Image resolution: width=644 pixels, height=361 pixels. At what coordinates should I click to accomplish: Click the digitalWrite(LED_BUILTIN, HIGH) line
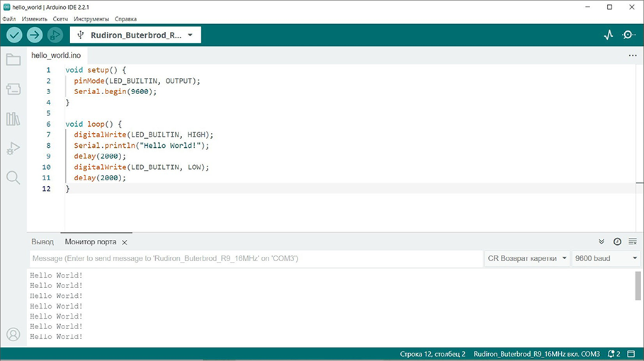tap(144, 134)
